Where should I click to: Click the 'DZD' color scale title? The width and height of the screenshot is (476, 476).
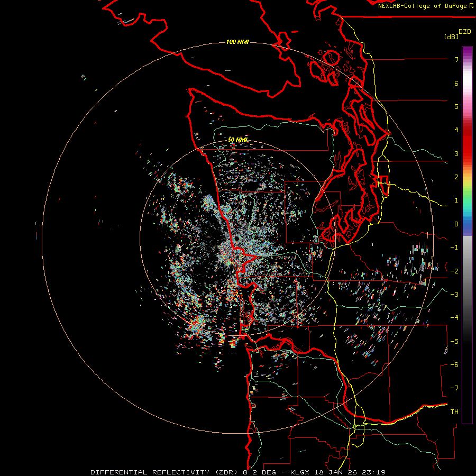[465, 32]
